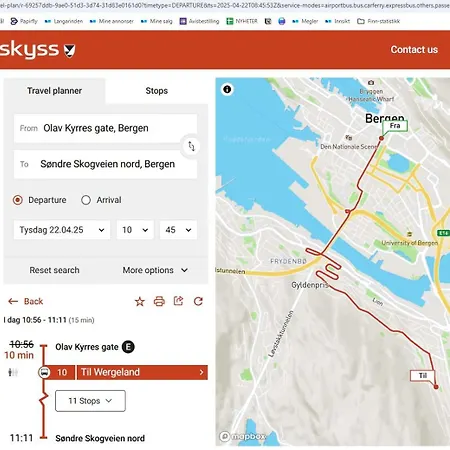450x450 pixels.
Task: Open Mine annonser bookmark
Action: coord(112,21)
